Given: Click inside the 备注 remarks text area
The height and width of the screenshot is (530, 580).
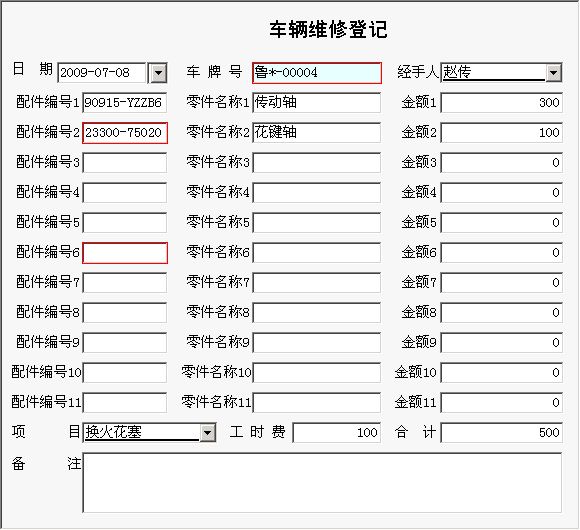Looking at the screenshot, I should [x=322, y=483].
